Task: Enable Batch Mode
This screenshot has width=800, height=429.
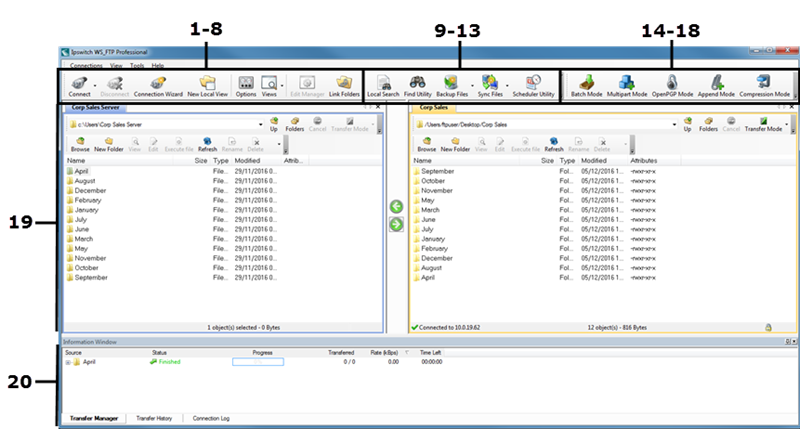Action: point(586,86)
